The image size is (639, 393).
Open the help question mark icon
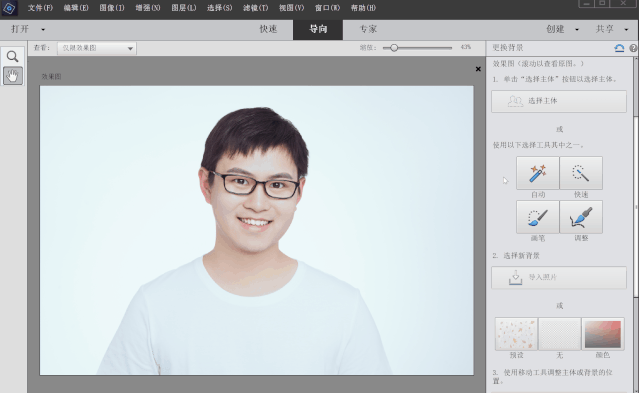[633, 48]
